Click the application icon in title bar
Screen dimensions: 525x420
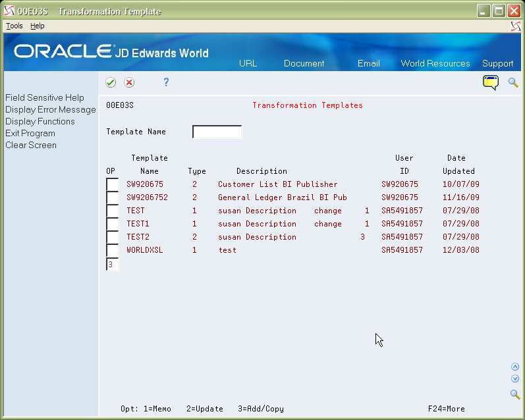click(x=9, y=11)
